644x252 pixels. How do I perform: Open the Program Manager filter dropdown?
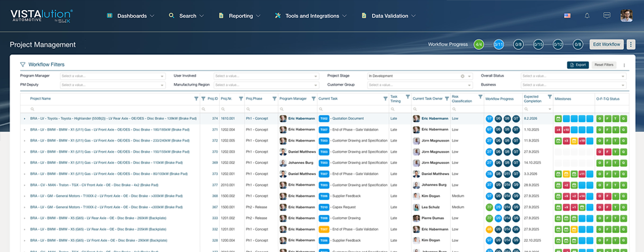pos(113,76)
